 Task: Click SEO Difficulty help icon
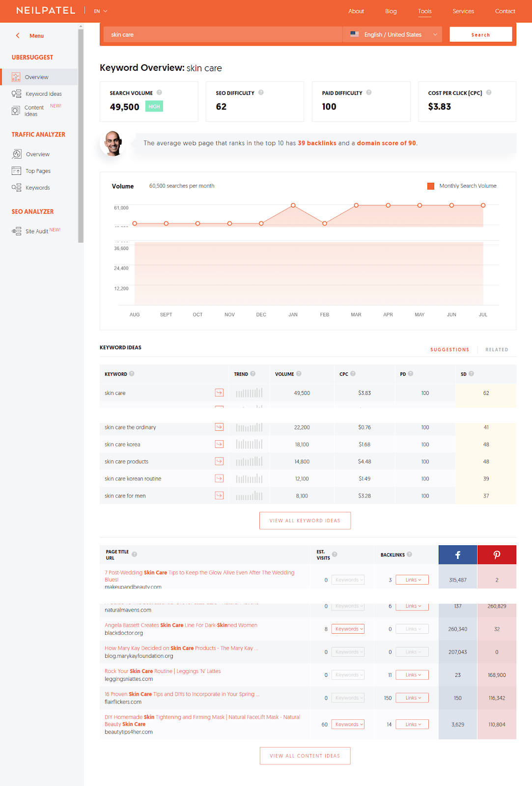click(261, 92)
